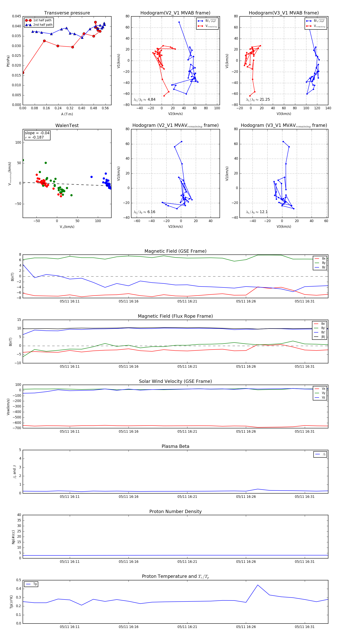Click the "Hodogram(V2_V1 MVAB frame)" title
The width and height of the screenshot is (351, 644).
click(175, 13)
